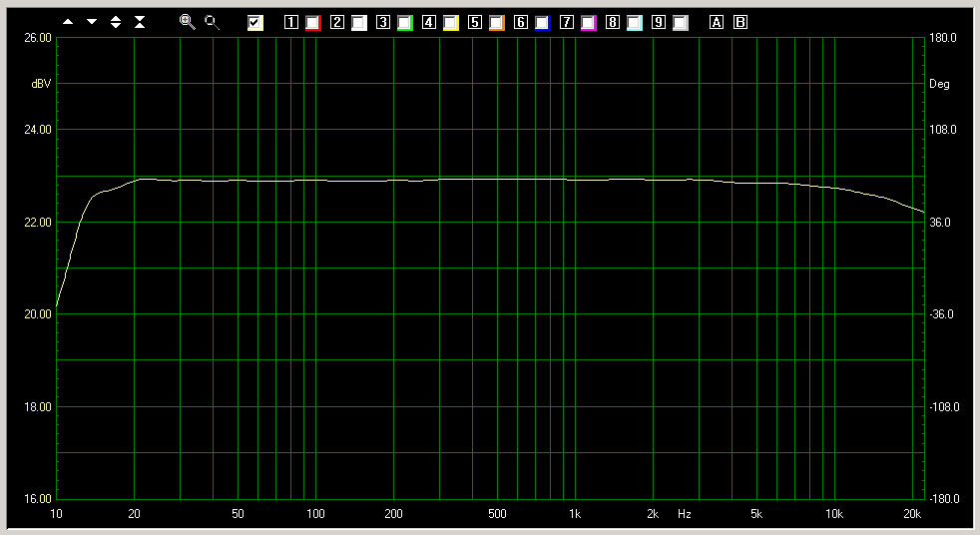Toggle the magenta curve 7 checkbox
Viewport: 980px width, 535px height.
tap(589, 23)
